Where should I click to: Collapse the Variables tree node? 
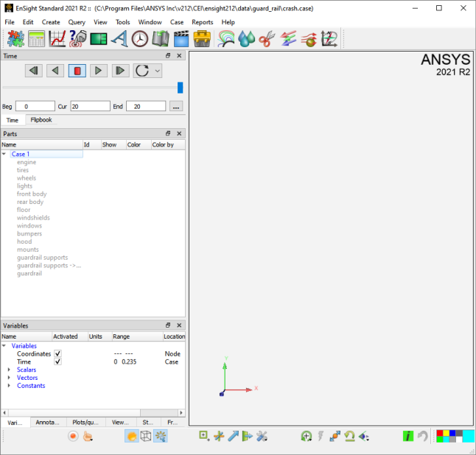click(4, 346)
